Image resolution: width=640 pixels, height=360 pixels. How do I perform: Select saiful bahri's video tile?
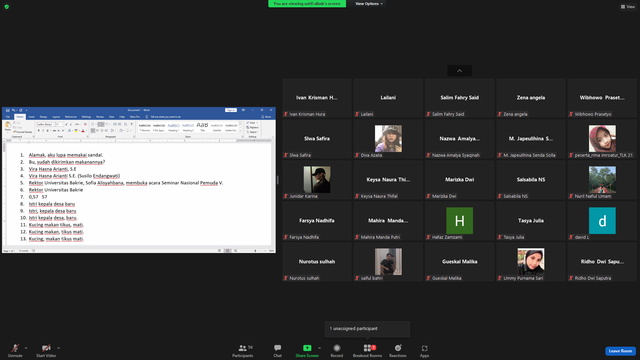click(x=388, y=262)
